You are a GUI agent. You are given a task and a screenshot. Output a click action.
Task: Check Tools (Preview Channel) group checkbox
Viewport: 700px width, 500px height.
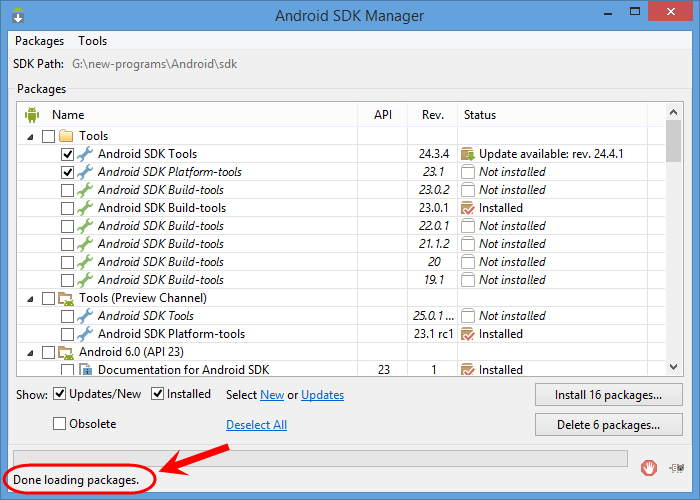point(48,298)
